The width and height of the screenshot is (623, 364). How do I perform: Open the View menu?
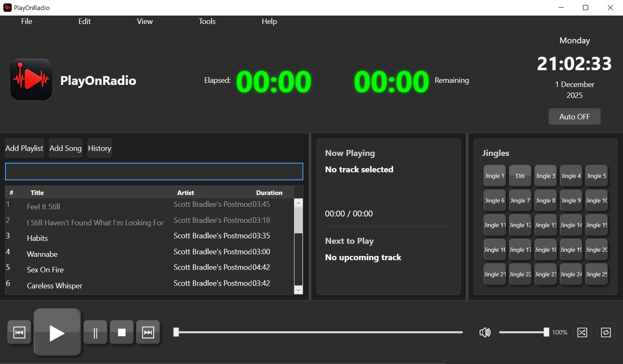(145, 21)
